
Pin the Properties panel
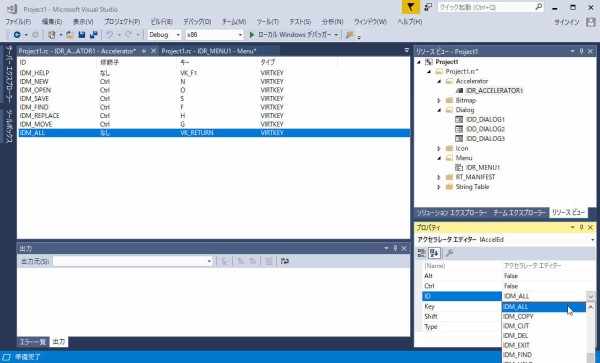click(582, 228)
